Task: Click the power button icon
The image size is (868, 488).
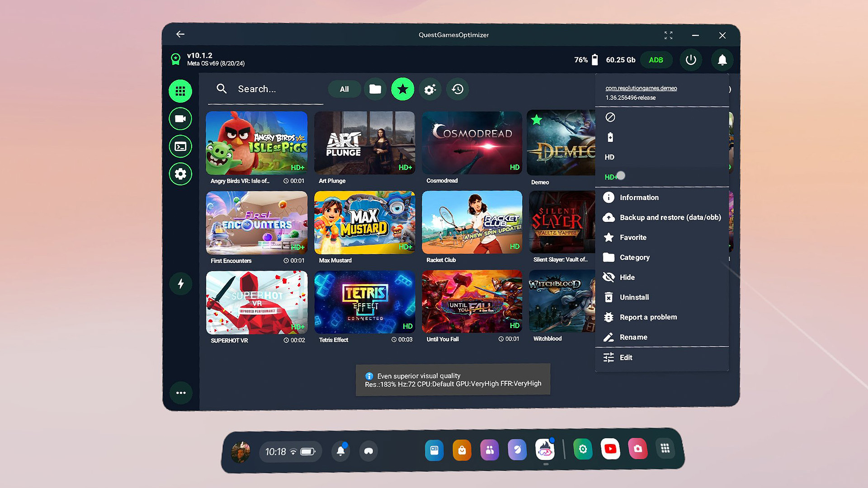Action: point(691,60)
